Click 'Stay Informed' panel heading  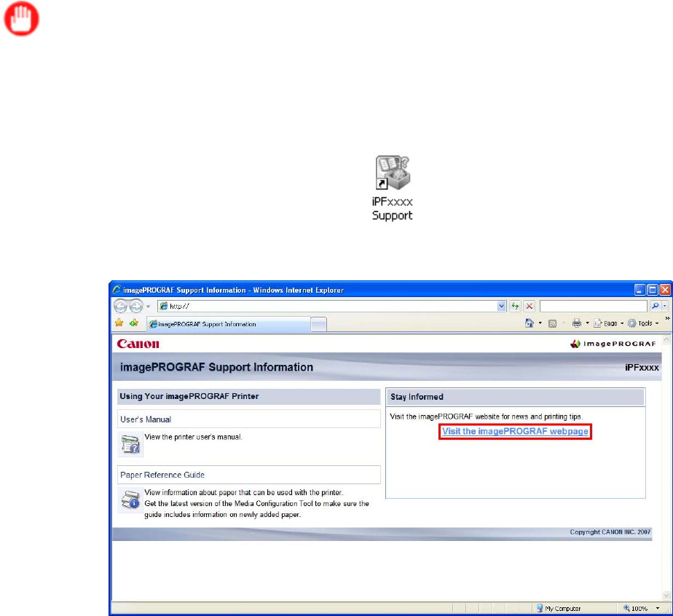tap(417, 397)
